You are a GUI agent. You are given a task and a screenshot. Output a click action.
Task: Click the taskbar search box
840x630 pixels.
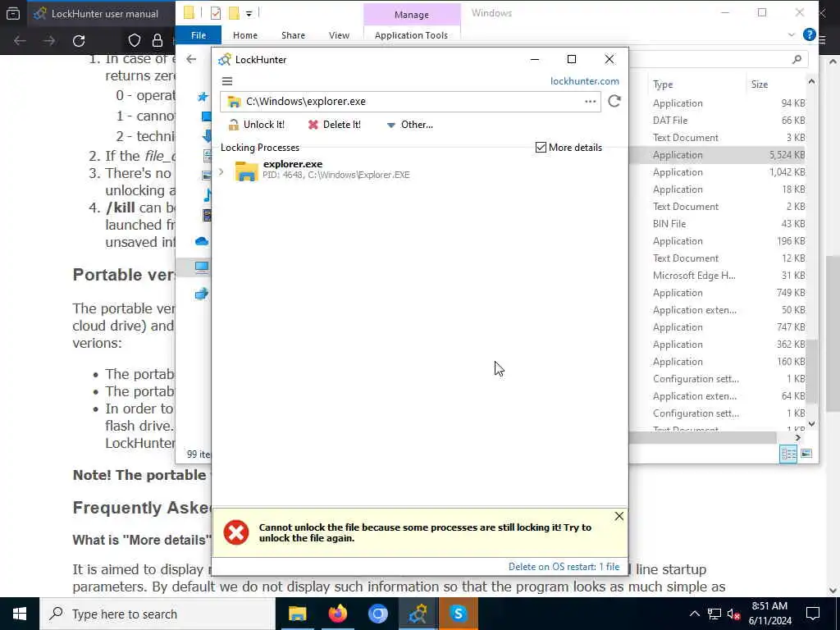click(x=157, y=614)
